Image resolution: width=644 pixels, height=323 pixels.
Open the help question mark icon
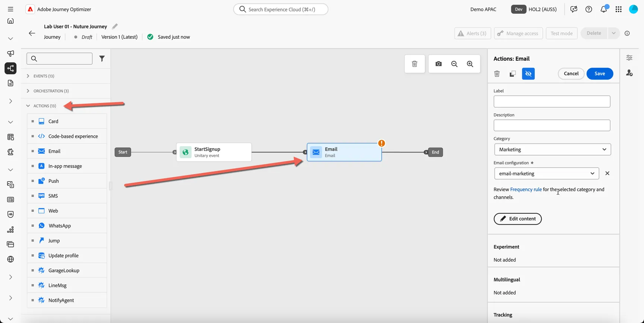tap(588, 9)
